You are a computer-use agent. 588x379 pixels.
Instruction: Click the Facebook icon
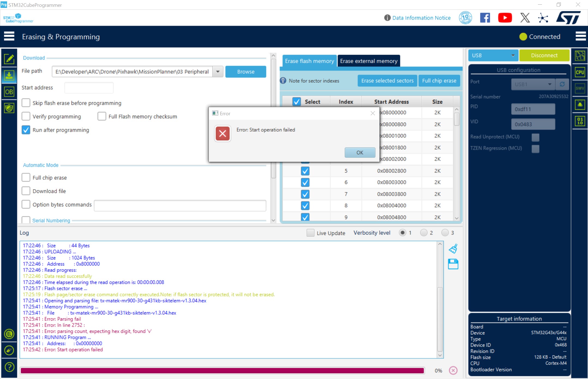pos(485,18)
